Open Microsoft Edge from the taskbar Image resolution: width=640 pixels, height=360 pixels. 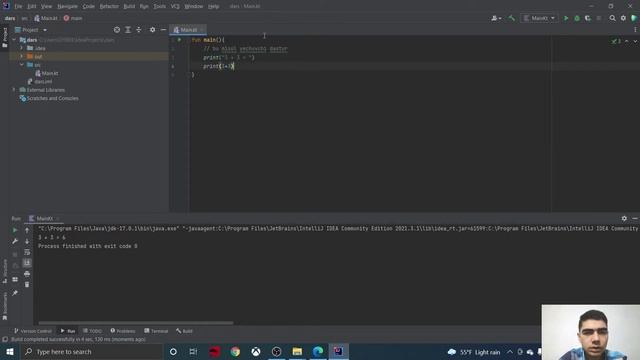click(x=318, y=351)
